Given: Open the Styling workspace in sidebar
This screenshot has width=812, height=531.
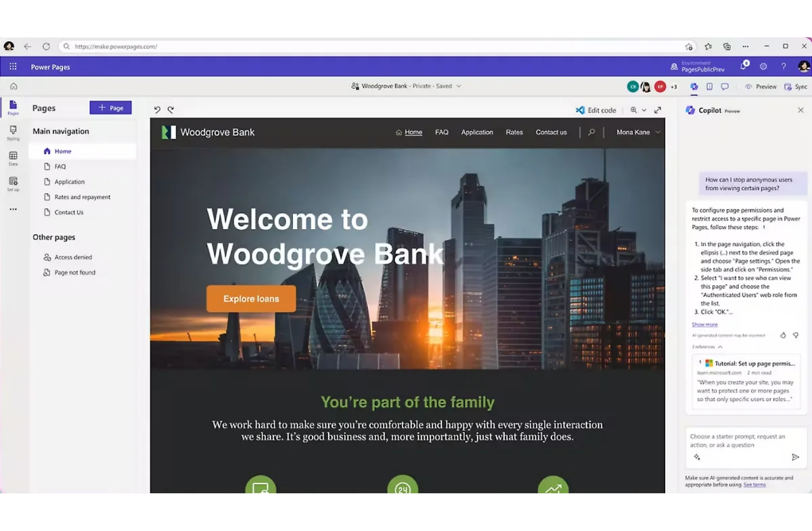Looking at the screenshot, I should coord(13,133).
